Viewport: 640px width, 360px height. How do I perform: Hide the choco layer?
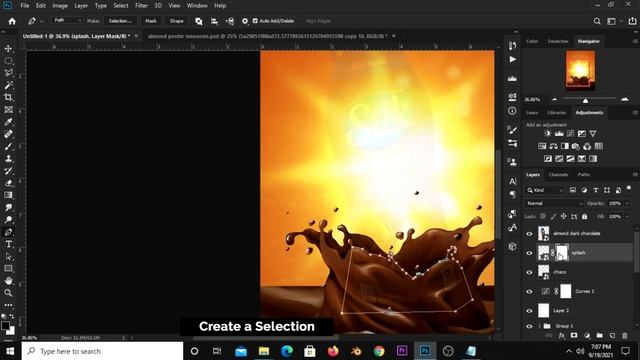click(529, 272)
